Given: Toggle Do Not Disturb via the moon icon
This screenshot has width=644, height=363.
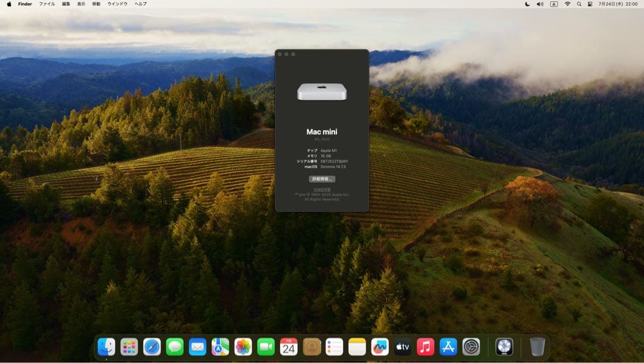Looking at the screenshot, I should pyautogui.click(x=527, y=5).
